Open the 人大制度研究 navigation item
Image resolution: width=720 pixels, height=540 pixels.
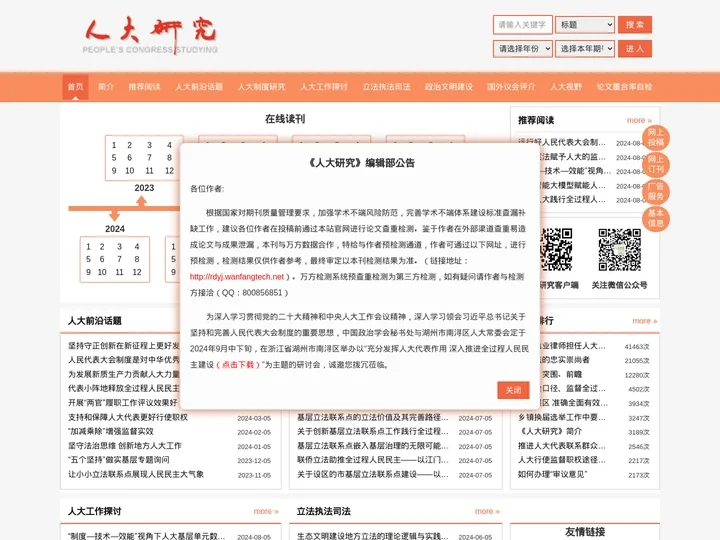[261, 87]
